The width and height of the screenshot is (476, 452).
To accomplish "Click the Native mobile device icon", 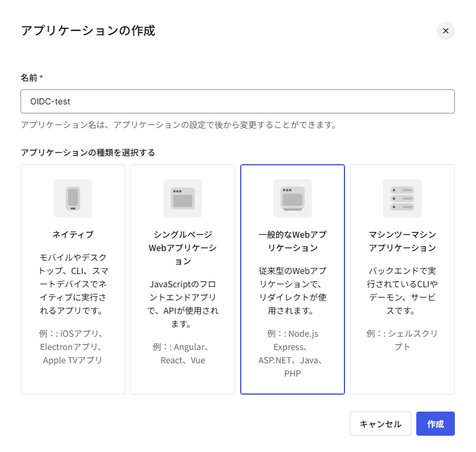I will (x=73, y=198).
